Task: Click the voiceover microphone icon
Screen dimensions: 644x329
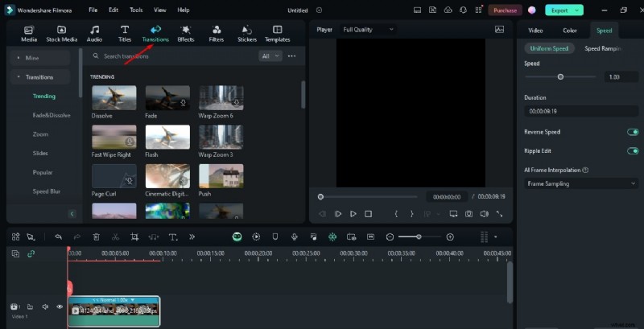Action: (x=294, y=236)
